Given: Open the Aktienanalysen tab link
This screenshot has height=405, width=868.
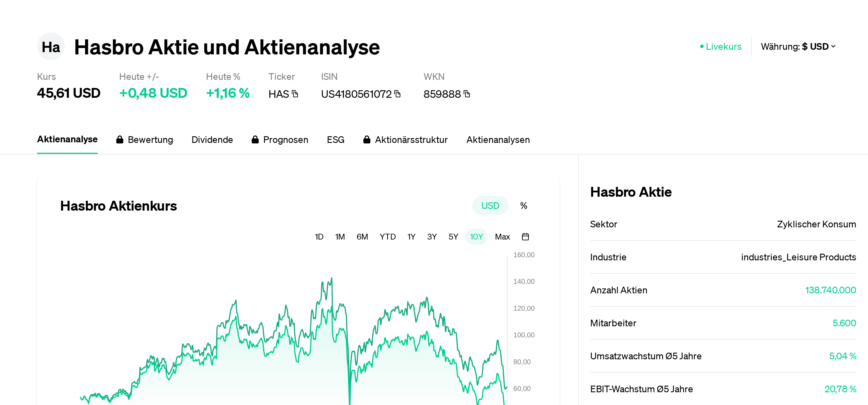Looking at the screenshot, I should (498, 139).
